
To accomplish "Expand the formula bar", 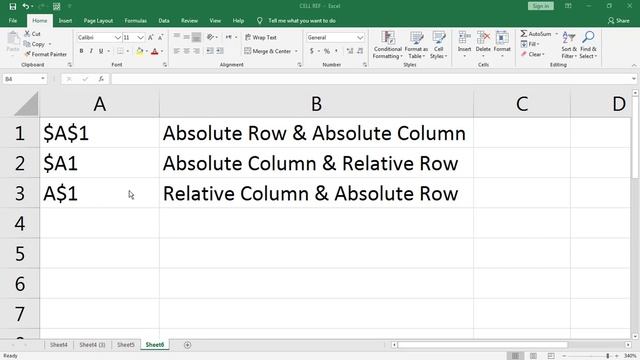I will click(x=634, y=79).
